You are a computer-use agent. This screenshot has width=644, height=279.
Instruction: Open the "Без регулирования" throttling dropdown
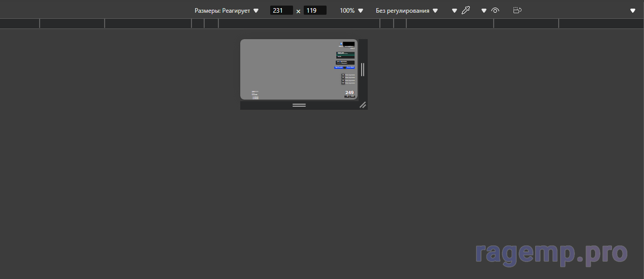point(406,11)
